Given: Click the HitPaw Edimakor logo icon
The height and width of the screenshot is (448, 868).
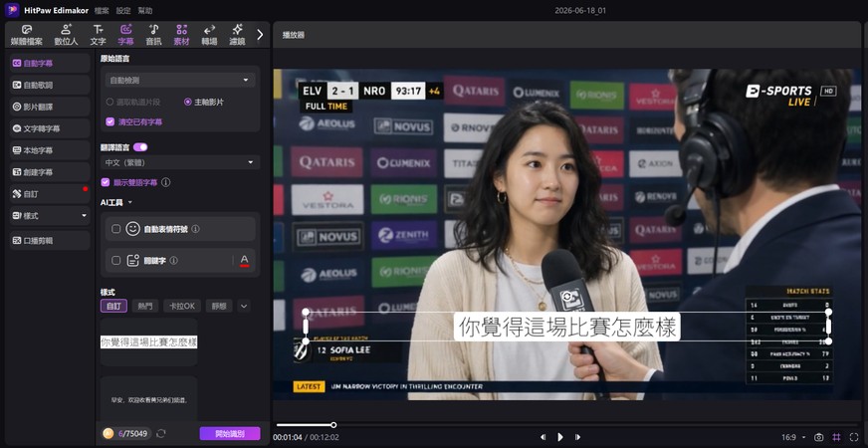Looking at the screenshot, I should 12,10.
